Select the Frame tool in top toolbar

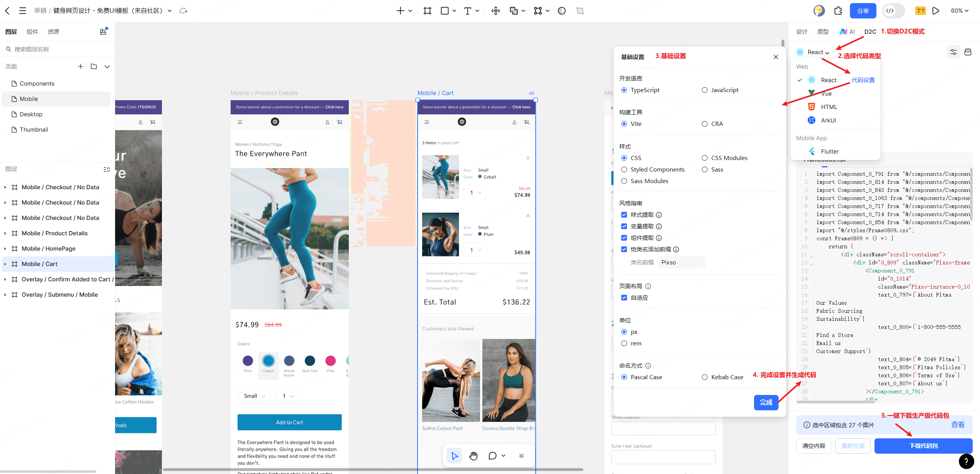427,11
